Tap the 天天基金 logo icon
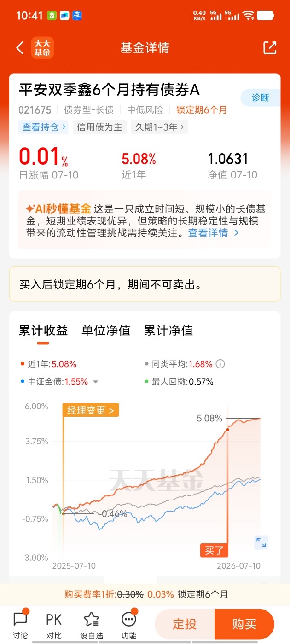This screenshot has width=290, height=644. [x=42, y=48]
